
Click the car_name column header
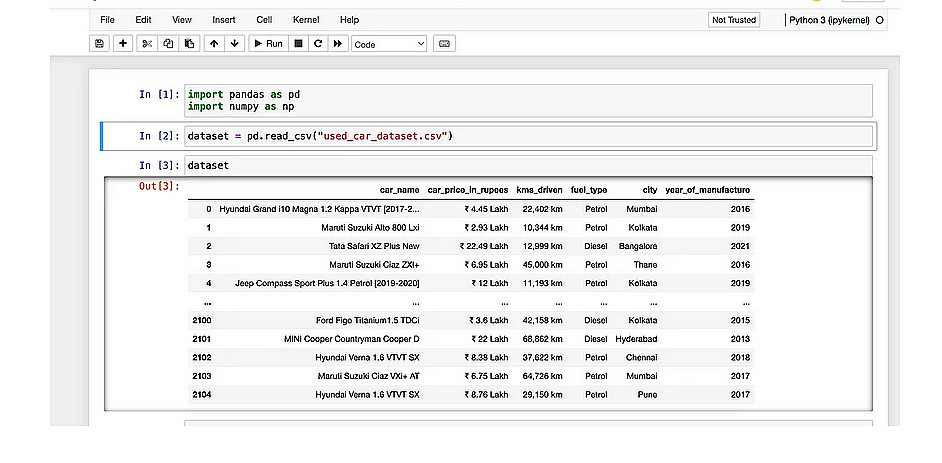[x=400, y=190]
